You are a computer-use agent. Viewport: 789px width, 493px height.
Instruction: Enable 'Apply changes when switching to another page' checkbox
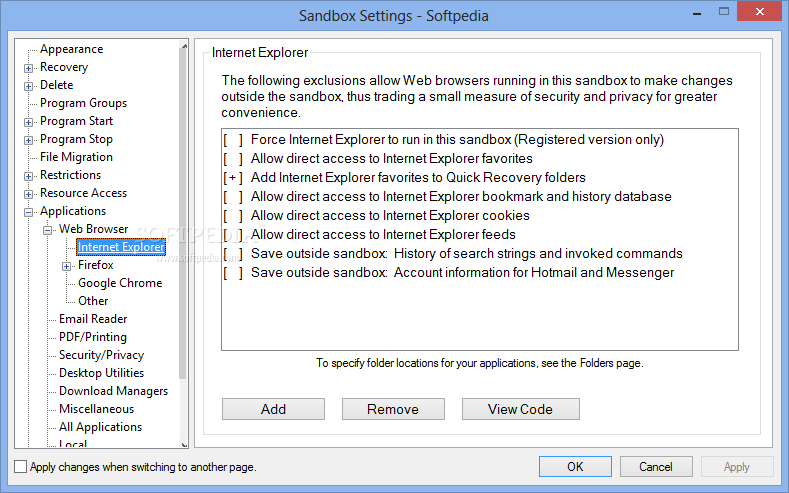tap(21, 467)
